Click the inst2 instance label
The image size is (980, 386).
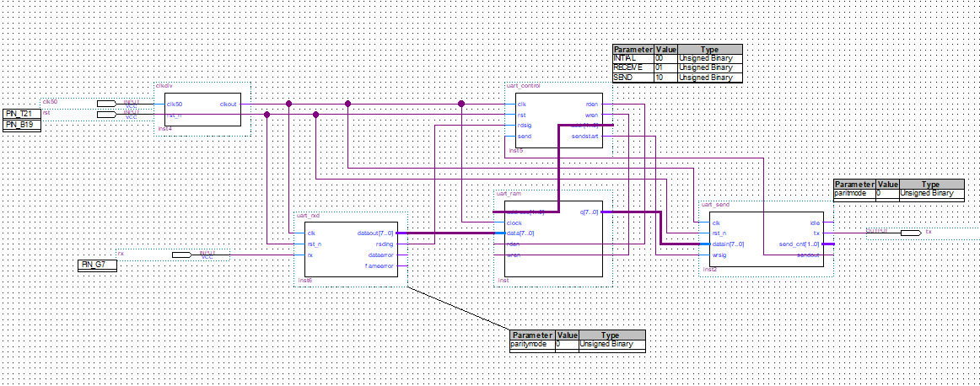(x=708, y=270)
